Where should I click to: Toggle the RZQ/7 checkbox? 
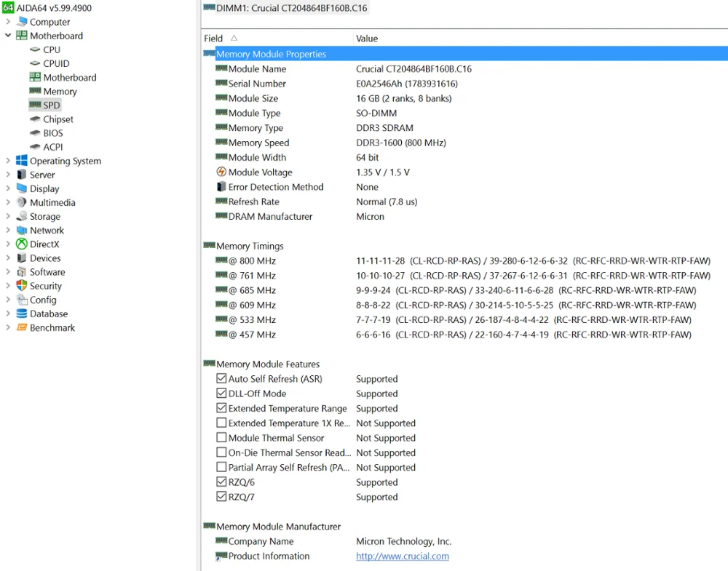coord(221,497)
